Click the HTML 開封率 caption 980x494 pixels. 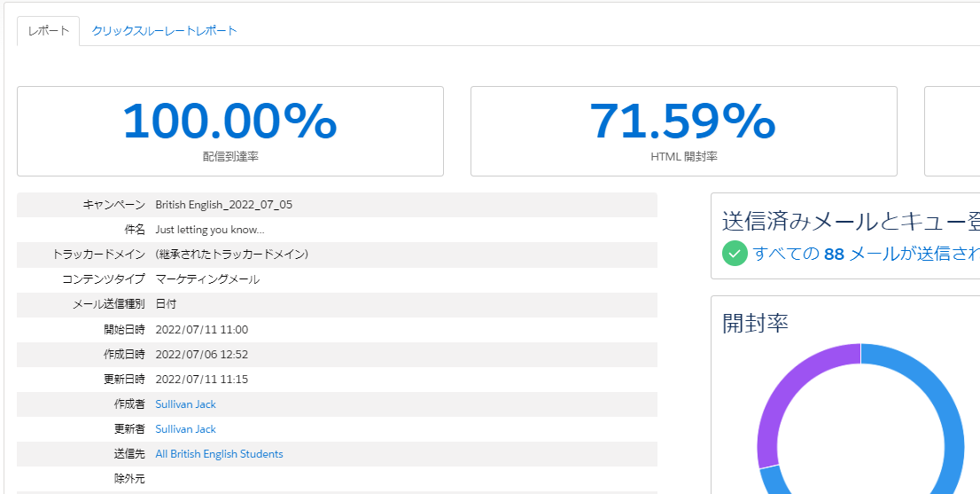pos(684,156)
